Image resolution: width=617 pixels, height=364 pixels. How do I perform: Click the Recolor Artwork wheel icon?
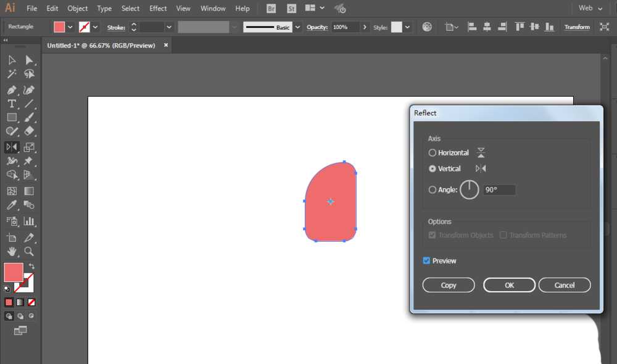tap(427, 27)
